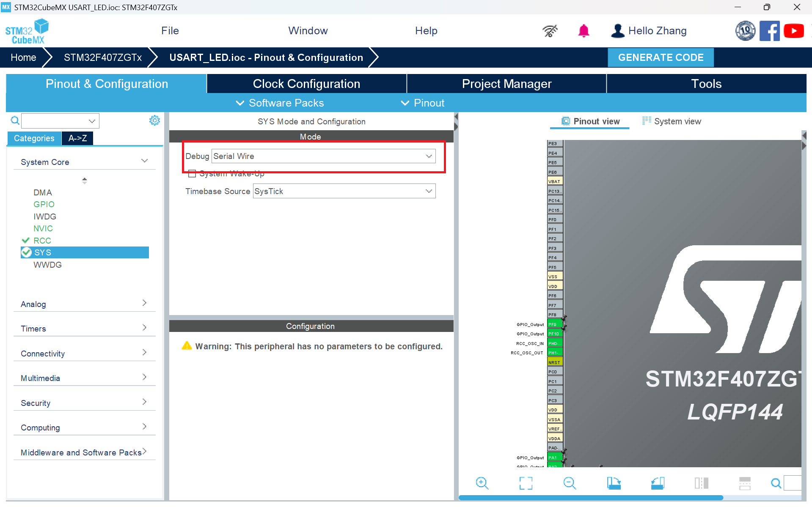Viewport: 812px width, 507px height.
Task: Expand the Connectivity category
Action: (84, 354)
